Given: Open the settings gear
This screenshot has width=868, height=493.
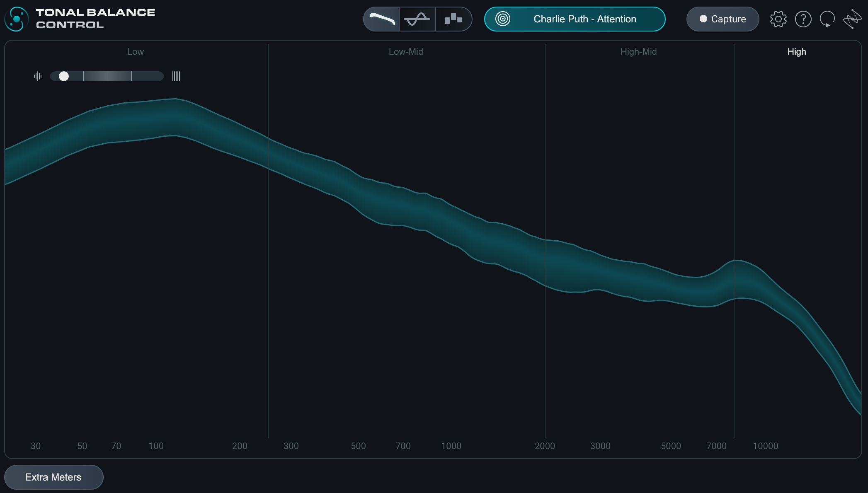Looking at the screenshot, I should [x=778, y=19].
